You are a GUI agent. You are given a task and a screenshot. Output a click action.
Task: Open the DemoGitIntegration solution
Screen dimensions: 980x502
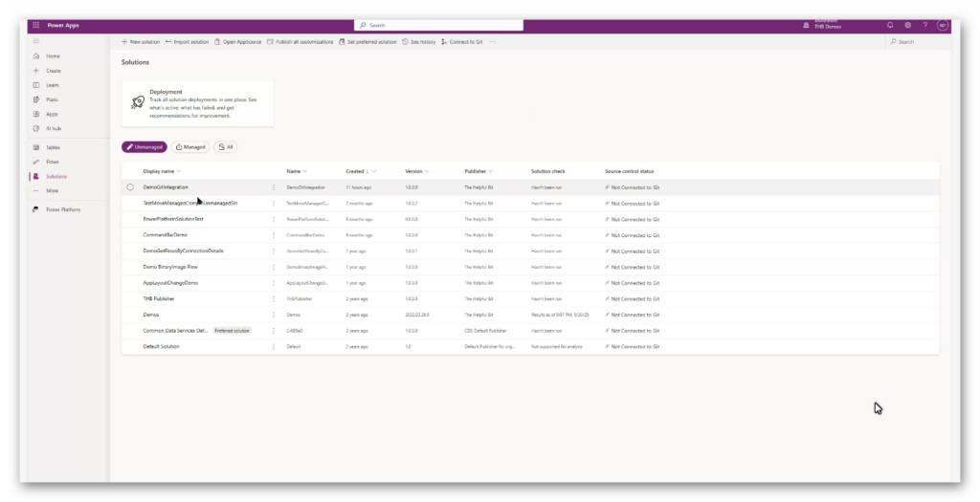(x=166, y=187)
